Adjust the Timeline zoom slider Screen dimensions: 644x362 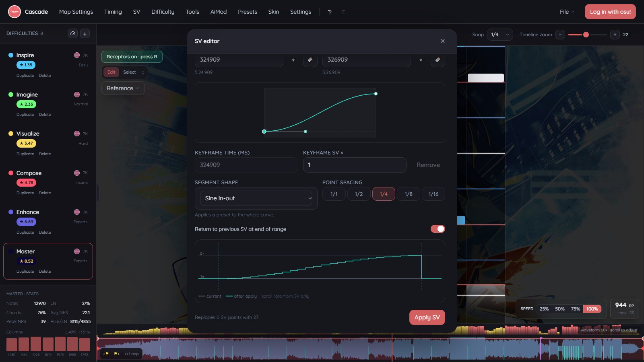coord(587,35)
